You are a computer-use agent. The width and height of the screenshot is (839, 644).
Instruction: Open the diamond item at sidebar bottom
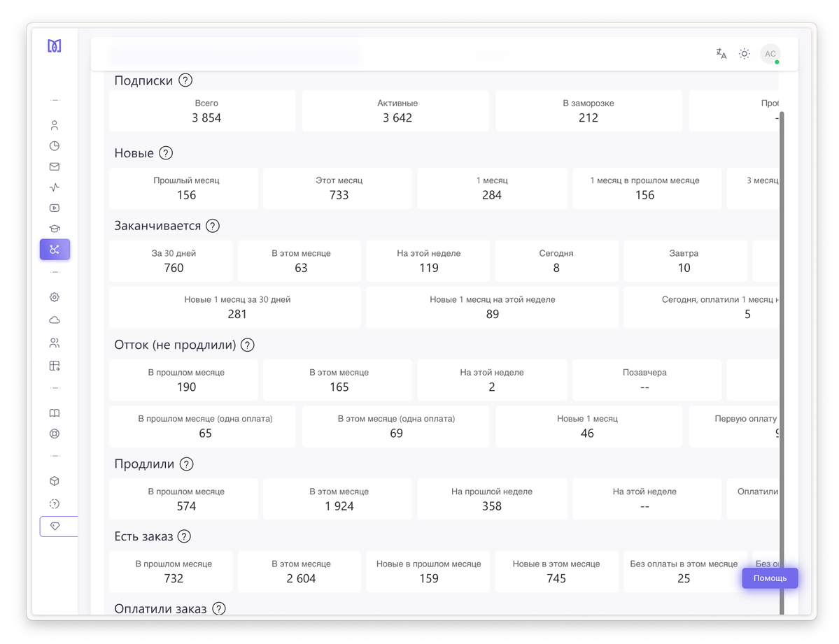(x=55, y=526)
